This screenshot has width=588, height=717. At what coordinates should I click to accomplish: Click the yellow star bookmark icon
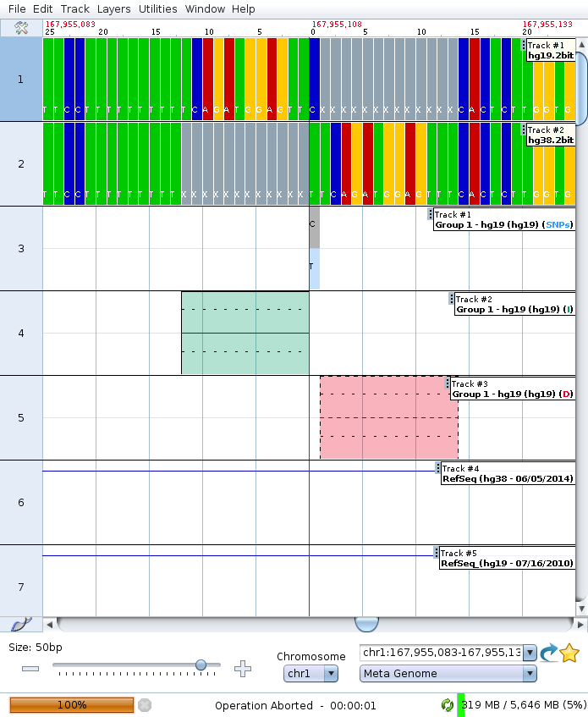[569, 653]
